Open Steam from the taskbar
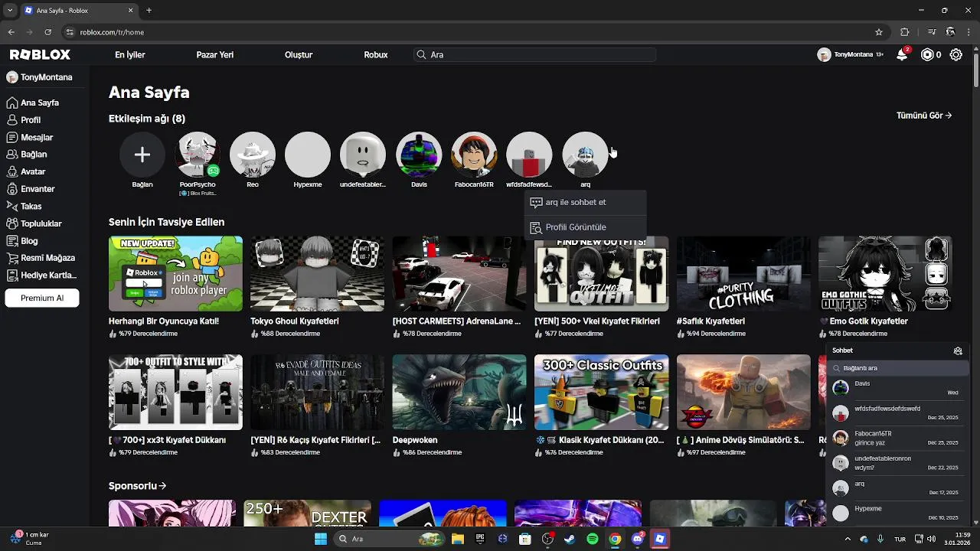The height and width of the screenshot is (551, 980). click(570, 539)
